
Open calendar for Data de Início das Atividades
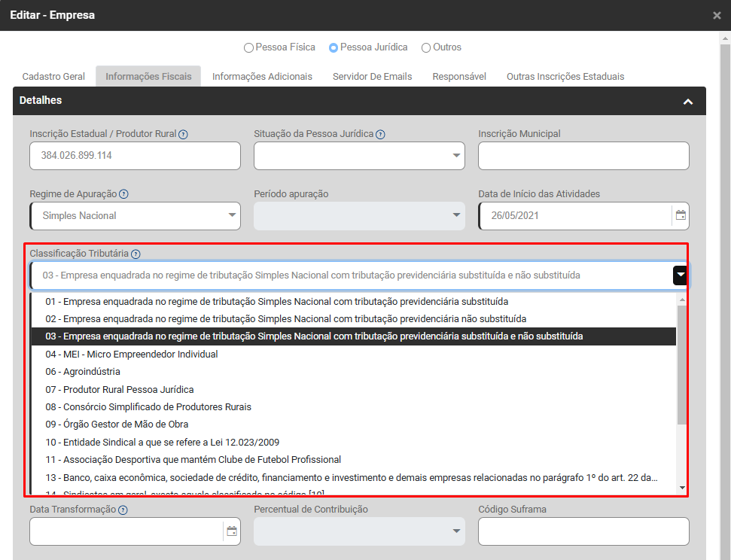tap(681, 215)
